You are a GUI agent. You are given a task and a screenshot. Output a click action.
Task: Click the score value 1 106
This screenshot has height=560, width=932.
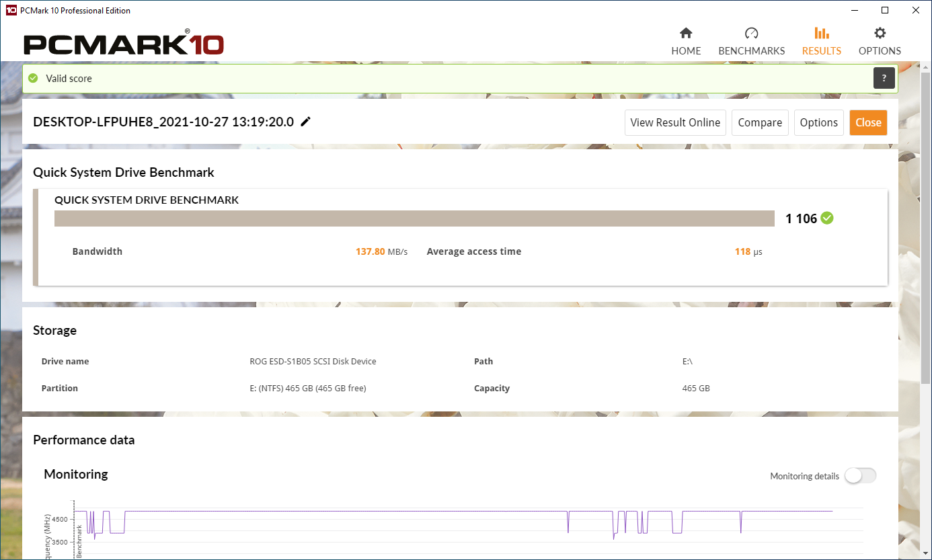click(x=801, y=218)
